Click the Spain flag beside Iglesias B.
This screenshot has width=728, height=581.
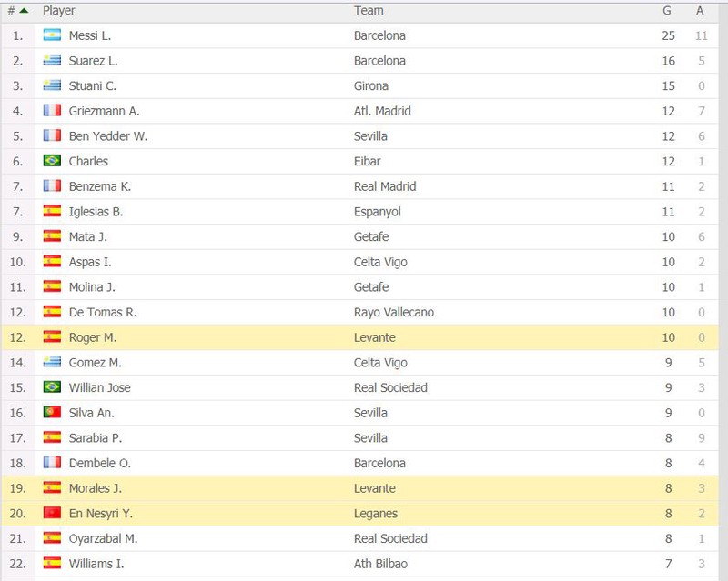pos(52,211)
